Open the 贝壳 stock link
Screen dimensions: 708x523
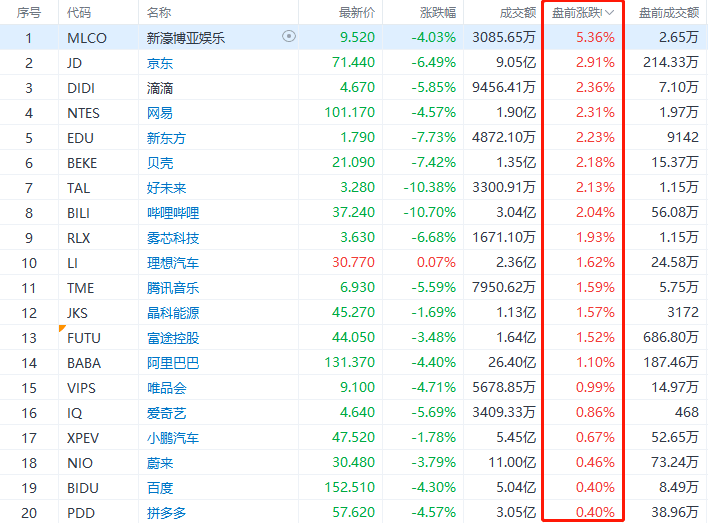click(x=160, y=163)
